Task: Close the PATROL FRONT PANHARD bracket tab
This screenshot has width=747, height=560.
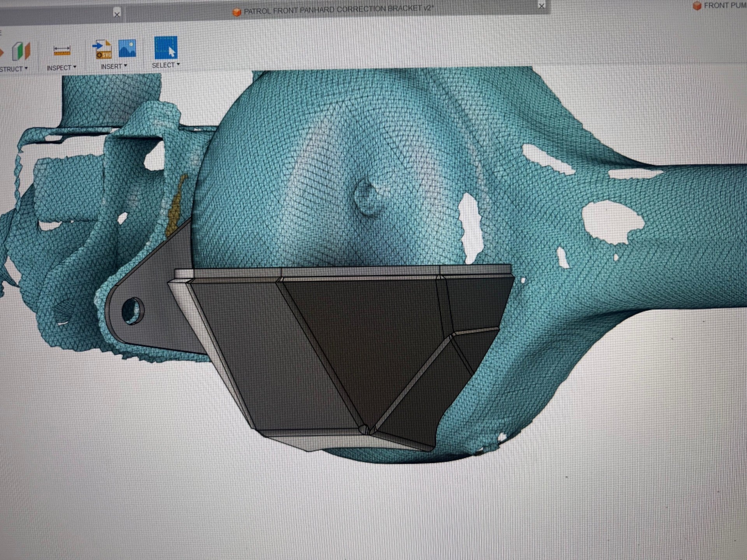Action: tap(541, 6)
